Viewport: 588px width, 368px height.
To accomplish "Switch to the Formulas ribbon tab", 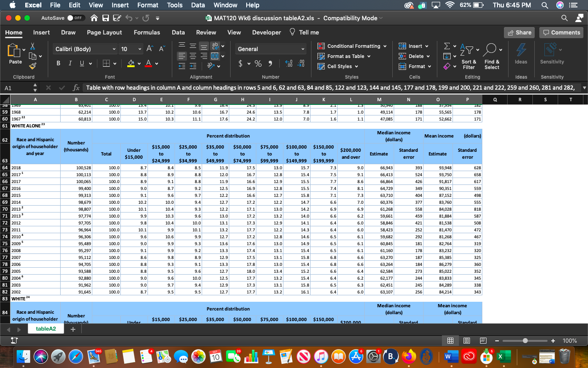I will click(x=147, y=32).
